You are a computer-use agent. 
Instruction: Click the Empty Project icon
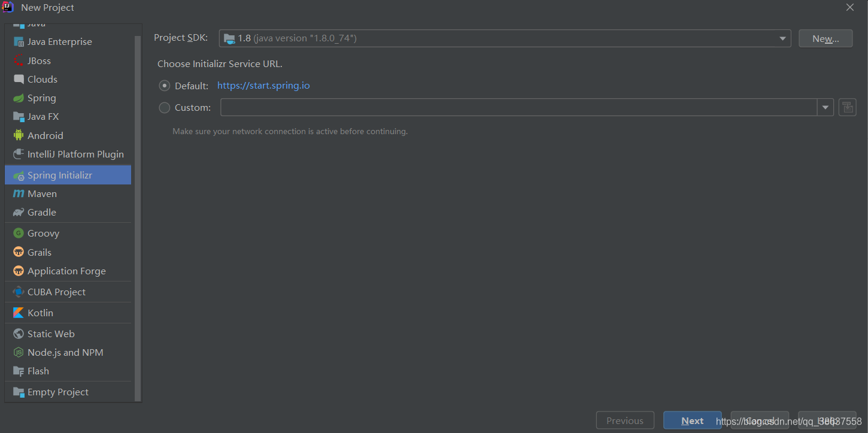(x=19, y=392)
